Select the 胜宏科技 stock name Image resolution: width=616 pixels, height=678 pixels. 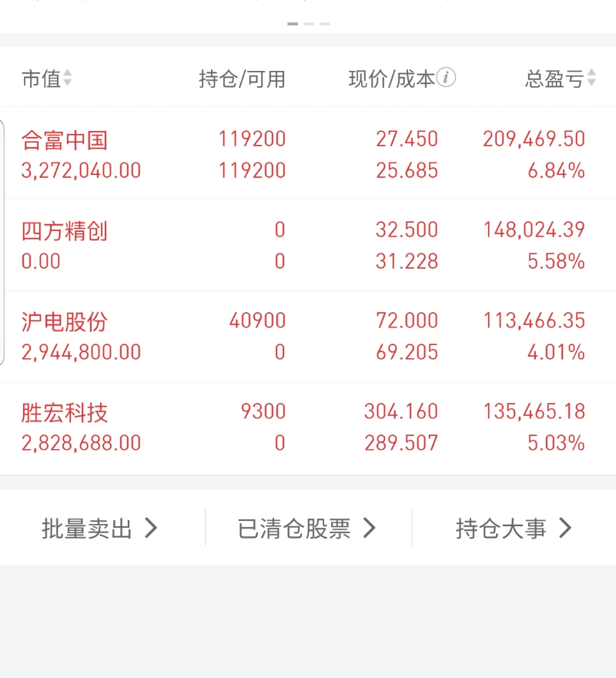pyautogui.click(x=65, y=413)
